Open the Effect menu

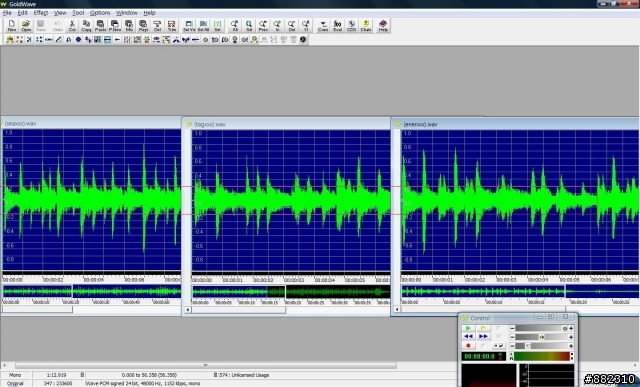click(41, 13)
